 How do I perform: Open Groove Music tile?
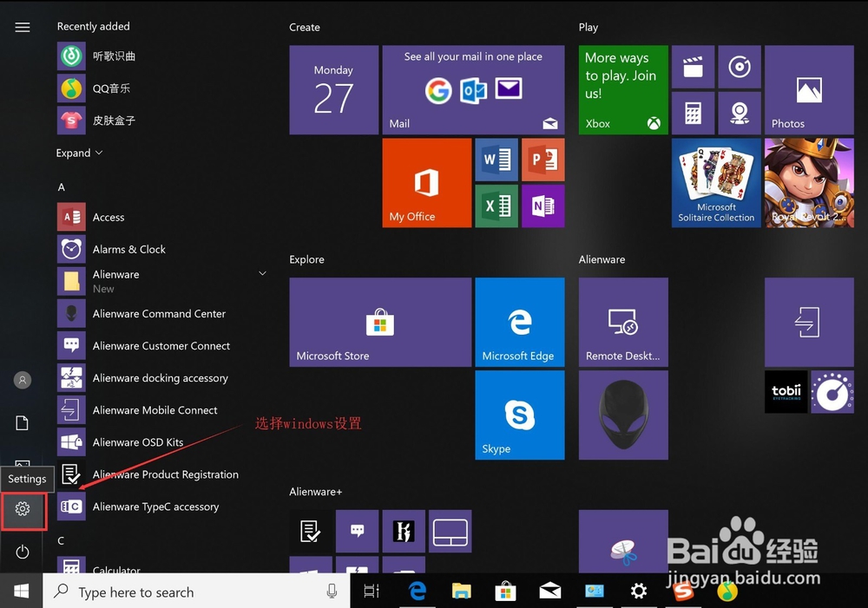coord(740,67)
